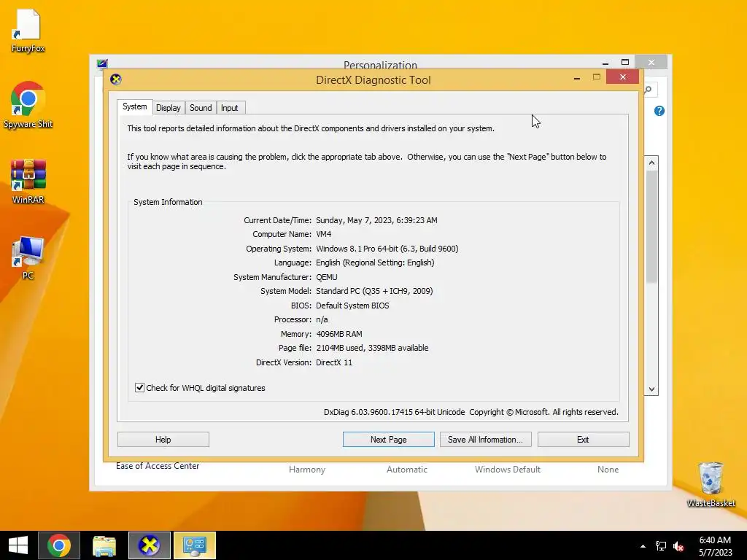Click the Personalization window scrollbar thumb
This screenshot has width=747, height=560.
click(651, 226)
